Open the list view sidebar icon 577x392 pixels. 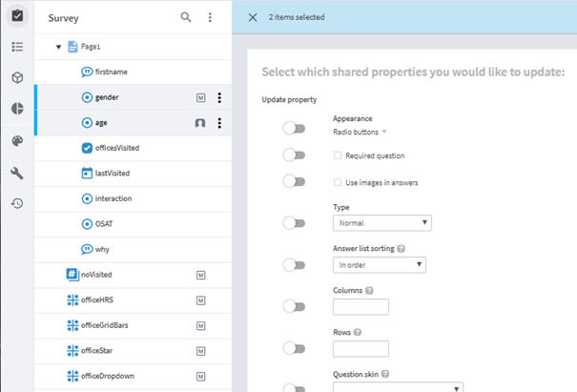pos(17,47)
